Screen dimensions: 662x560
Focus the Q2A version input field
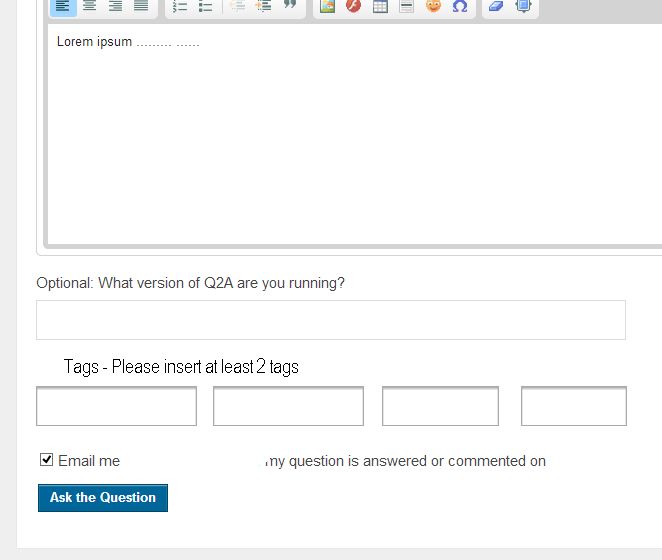[330, 320]
